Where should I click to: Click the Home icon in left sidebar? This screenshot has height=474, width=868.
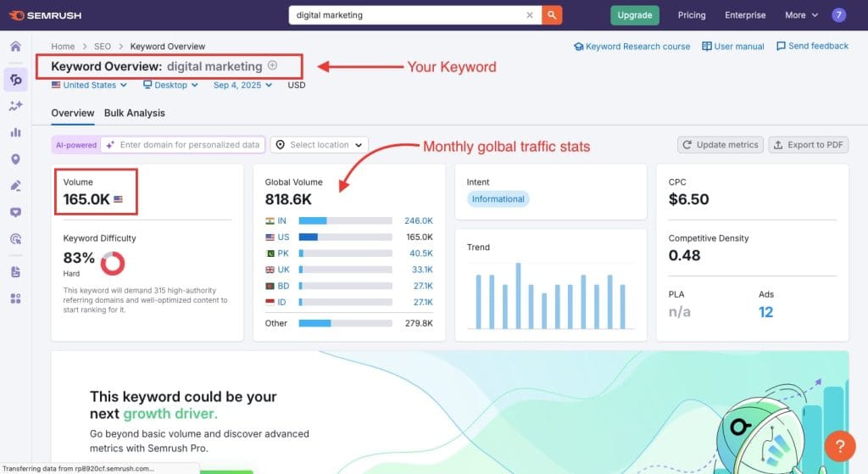(x=15, y=46)
